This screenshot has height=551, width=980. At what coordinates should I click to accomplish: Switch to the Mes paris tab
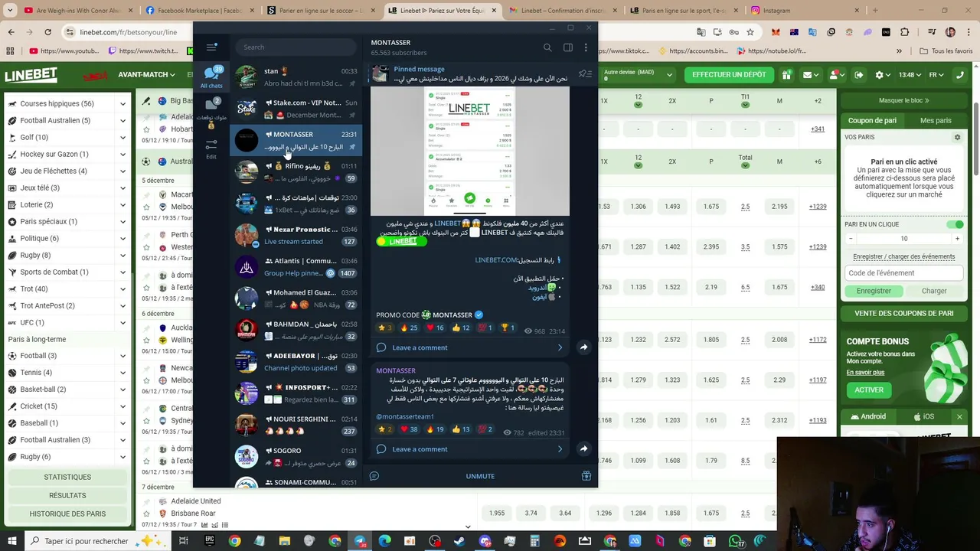pyautogui.click(x=936, y=120)
